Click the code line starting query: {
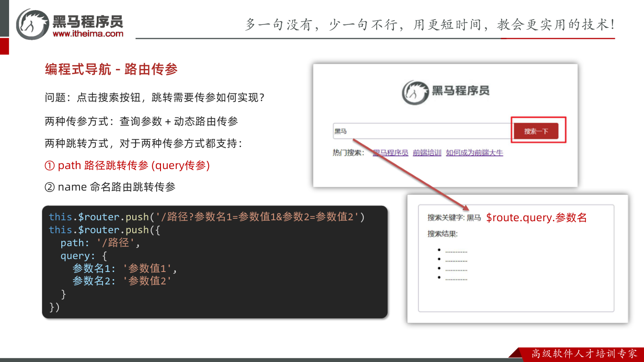 click(x=84, y=256)
